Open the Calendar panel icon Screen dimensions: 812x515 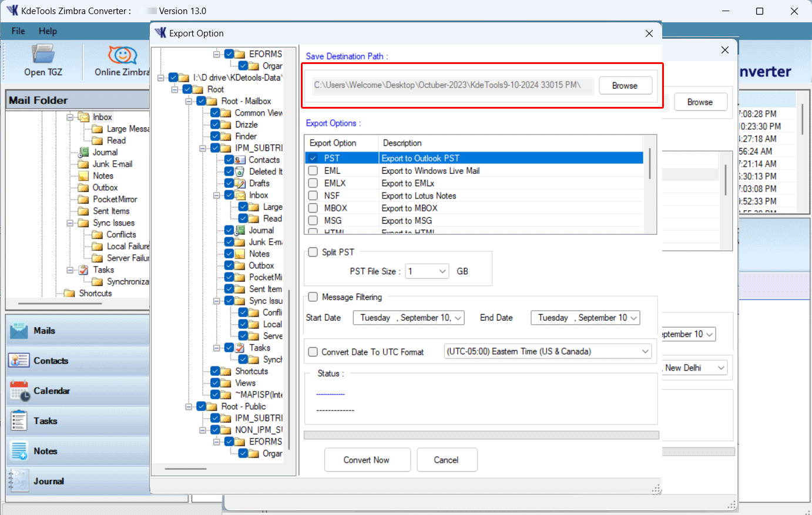tap(21, 391)
